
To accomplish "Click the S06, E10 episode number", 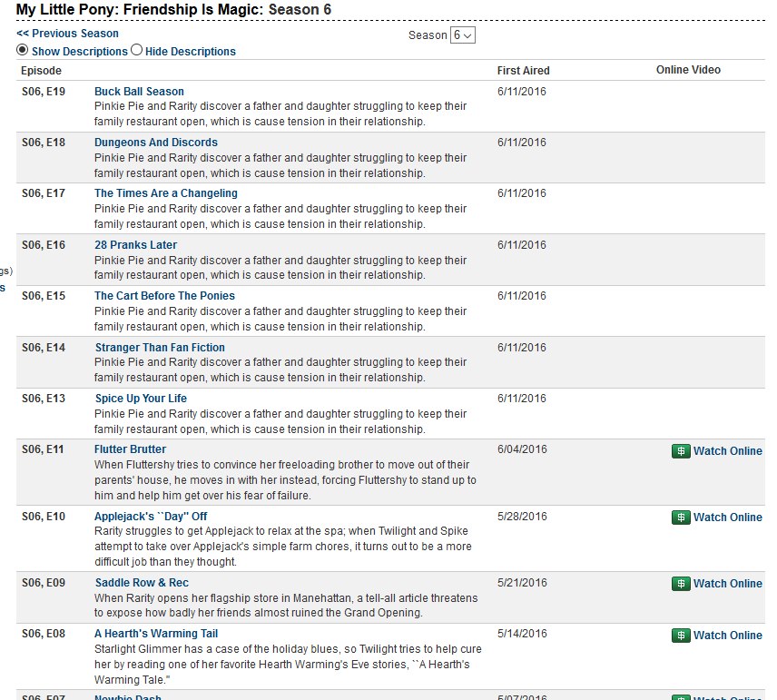I will click(x=44, y=517).
